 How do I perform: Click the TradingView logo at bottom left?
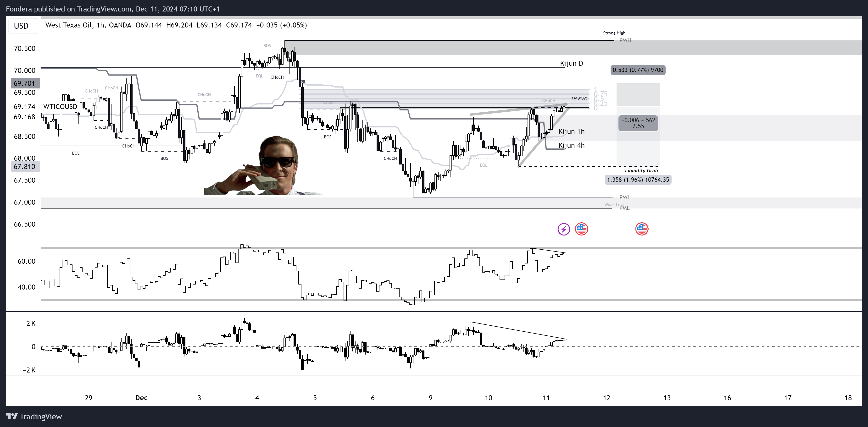point(34,416)
